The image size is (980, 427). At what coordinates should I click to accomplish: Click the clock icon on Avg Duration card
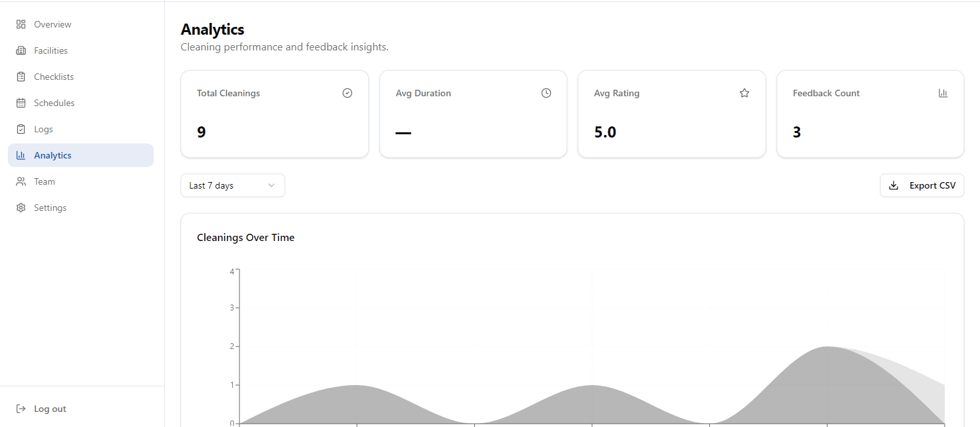pos(546,92)
